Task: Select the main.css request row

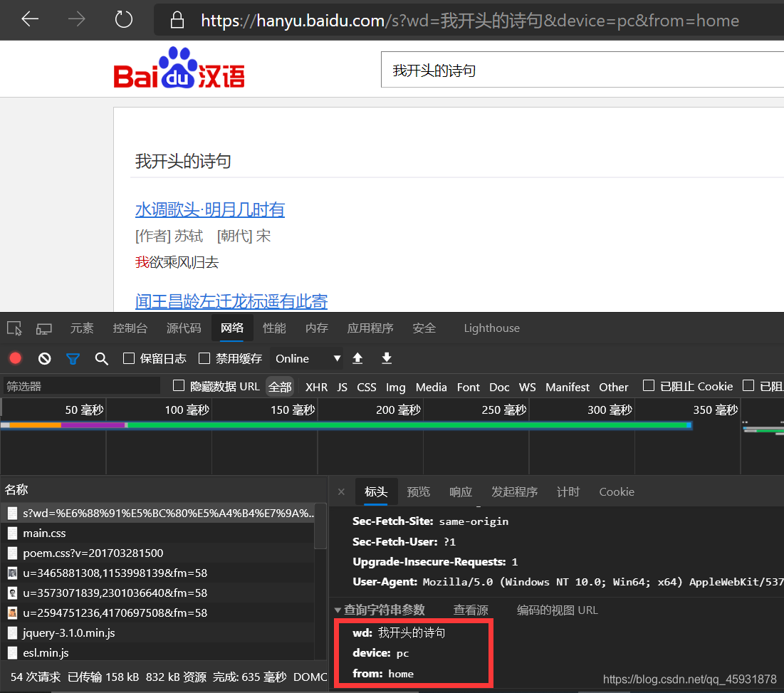Action: 158,533
